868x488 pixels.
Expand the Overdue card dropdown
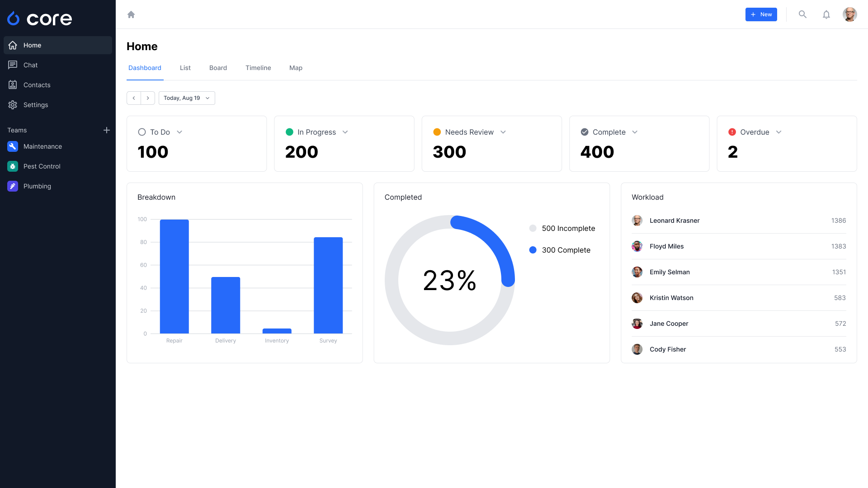pyautogui.click(x=778, y=132)
